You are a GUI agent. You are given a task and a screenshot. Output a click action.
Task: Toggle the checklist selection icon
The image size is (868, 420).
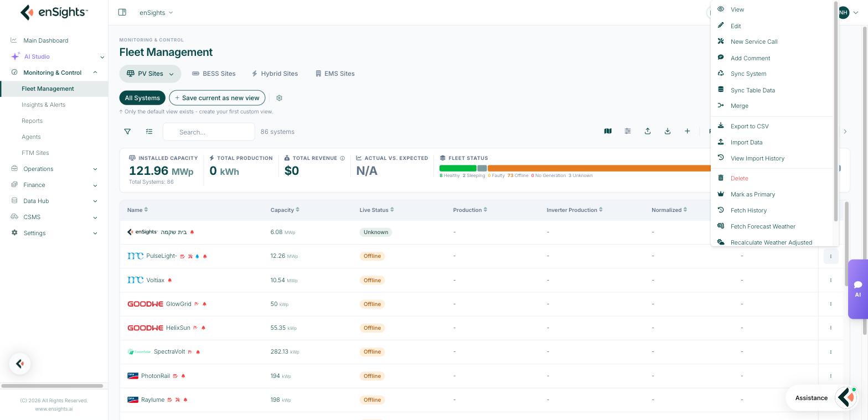(x=149, y=132)
